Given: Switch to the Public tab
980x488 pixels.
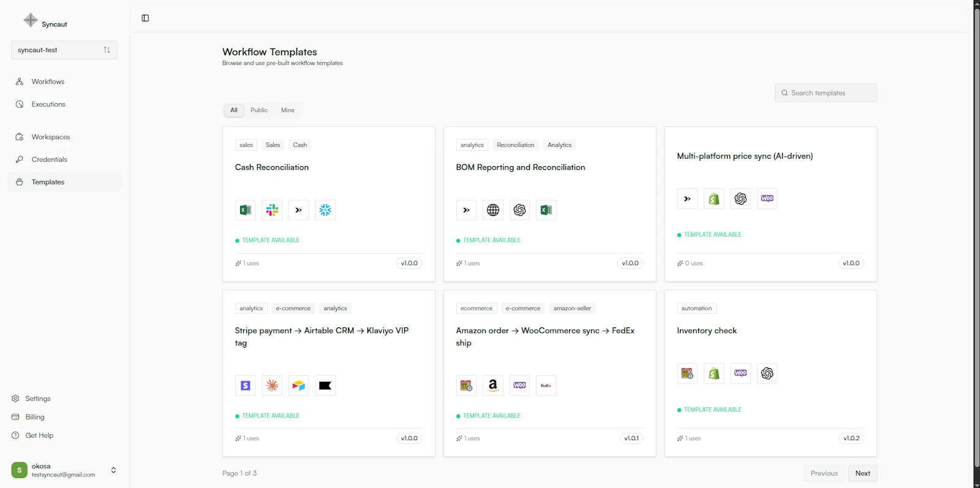Looking at the screenshot, I should click(259, 110).
